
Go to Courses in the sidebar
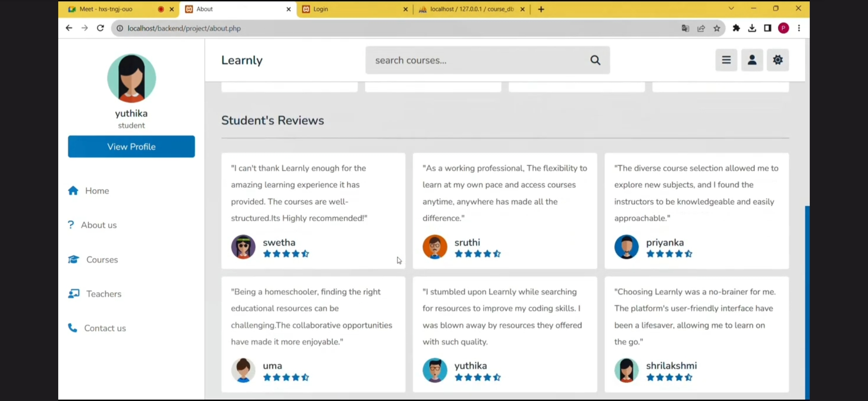(x=102, y=260)
